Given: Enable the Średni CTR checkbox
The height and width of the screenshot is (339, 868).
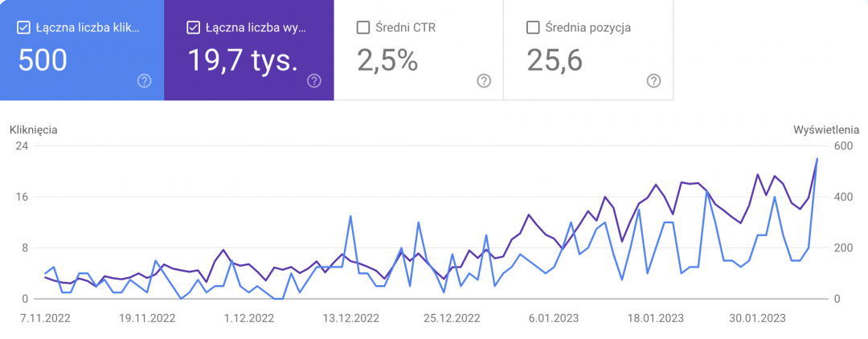Looking at the screenshot, I should point(362,28).
